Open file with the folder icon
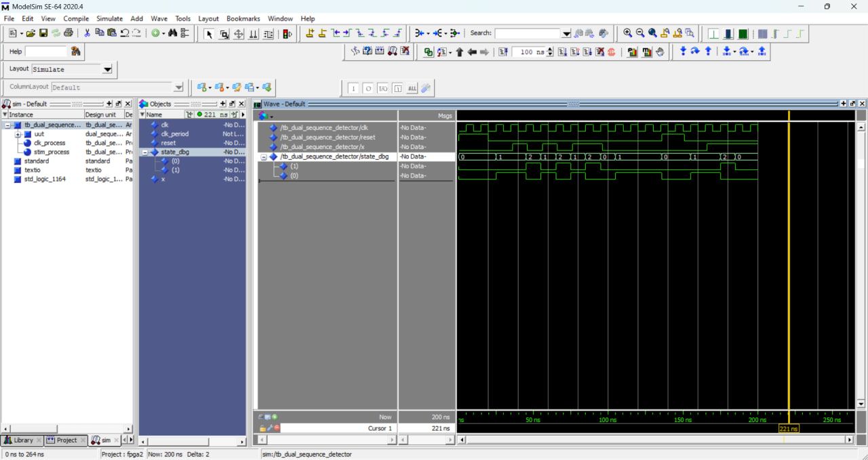This screenshot has height=460, width=868. (31, 33)
